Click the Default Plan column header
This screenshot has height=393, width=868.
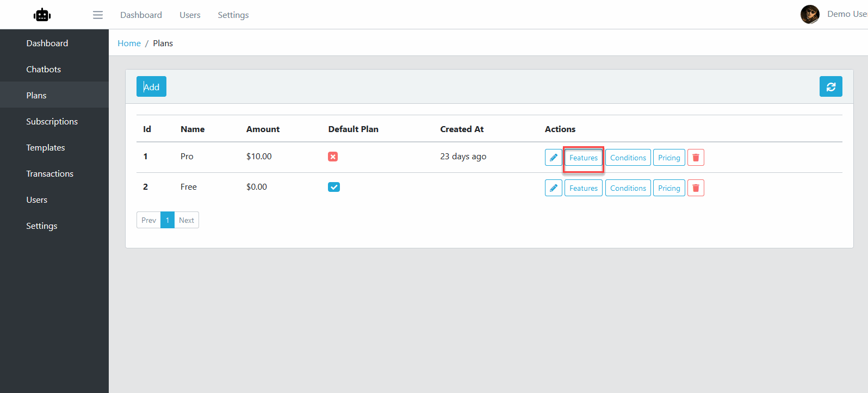pyautogui.click(x=353, y=129)
